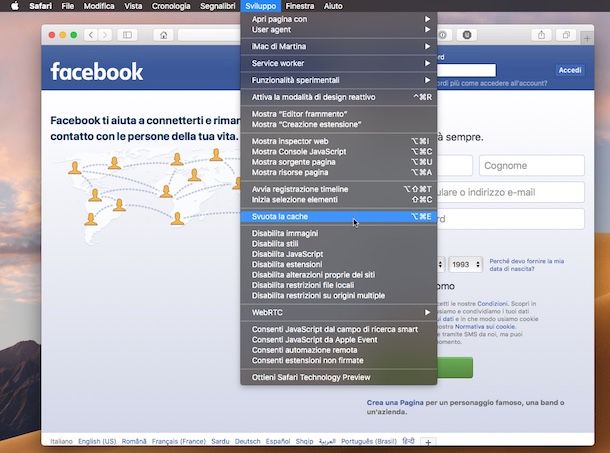
Task: Toggle Disabilita restrizioni su origini multiple
Action: tap(339, 296)
